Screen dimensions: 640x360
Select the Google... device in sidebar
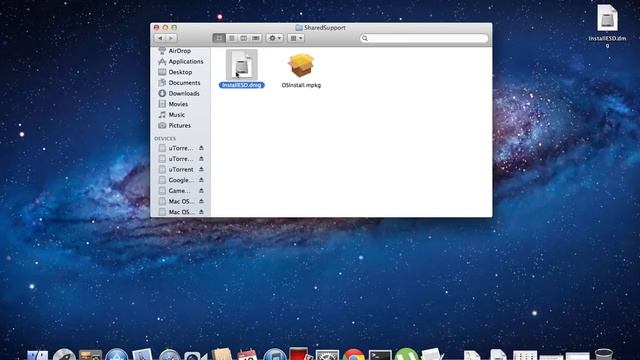181,180
